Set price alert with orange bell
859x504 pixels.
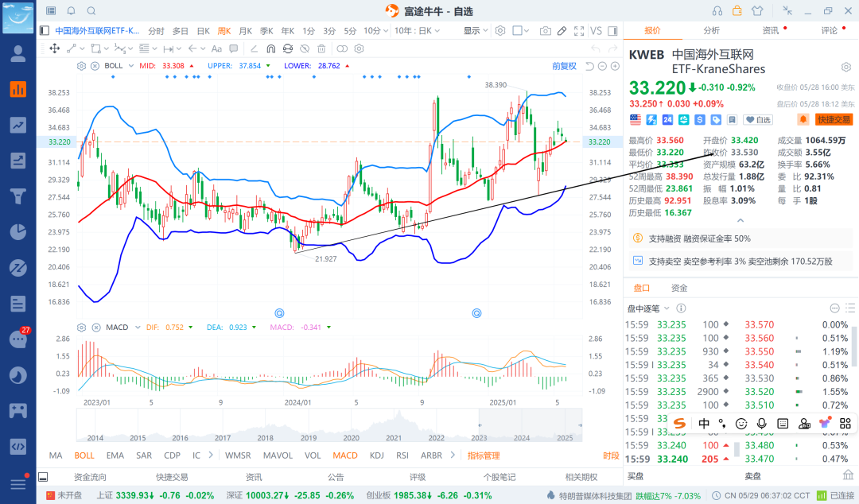[803, 119]
